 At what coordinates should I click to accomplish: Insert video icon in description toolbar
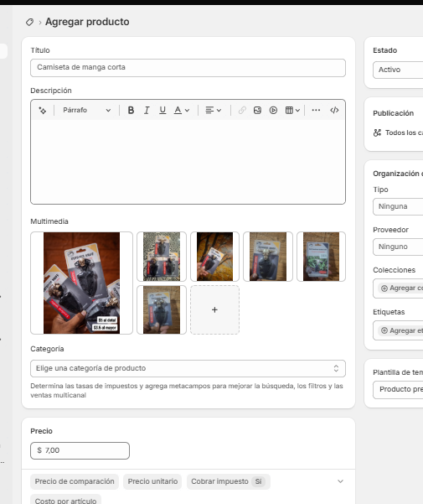273,110
